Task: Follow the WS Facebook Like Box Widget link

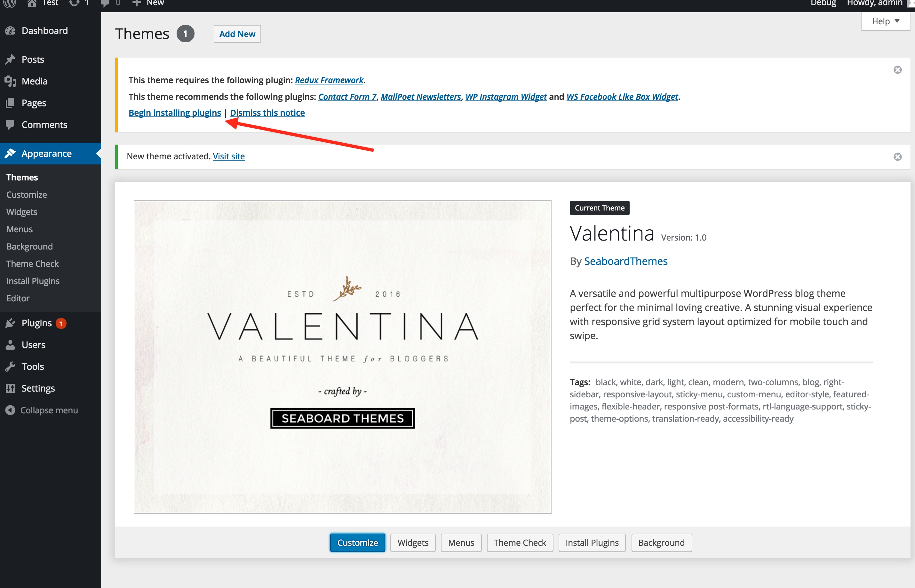Action: tap(622, 97)
